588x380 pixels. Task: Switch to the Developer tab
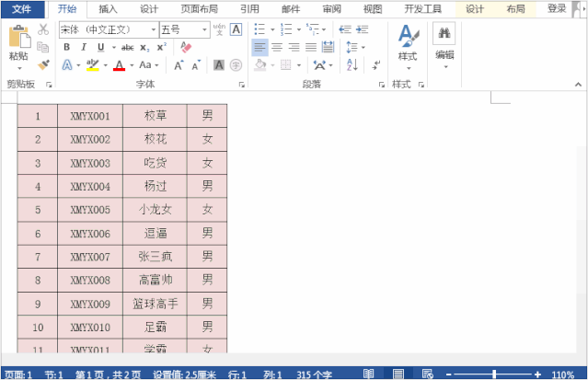[422, 9]
